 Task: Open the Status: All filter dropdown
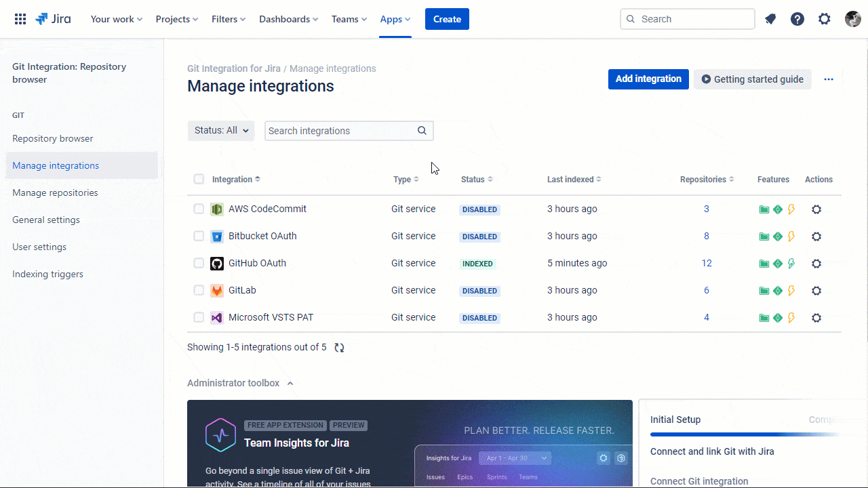[221, 131]
